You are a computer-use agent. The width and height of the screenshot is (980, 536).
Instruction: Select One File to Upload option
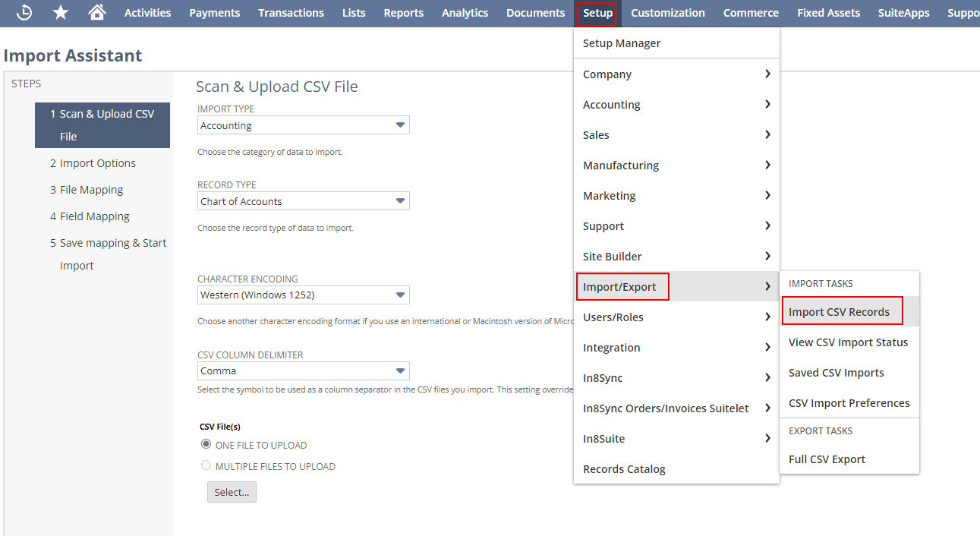click(206, 444)
